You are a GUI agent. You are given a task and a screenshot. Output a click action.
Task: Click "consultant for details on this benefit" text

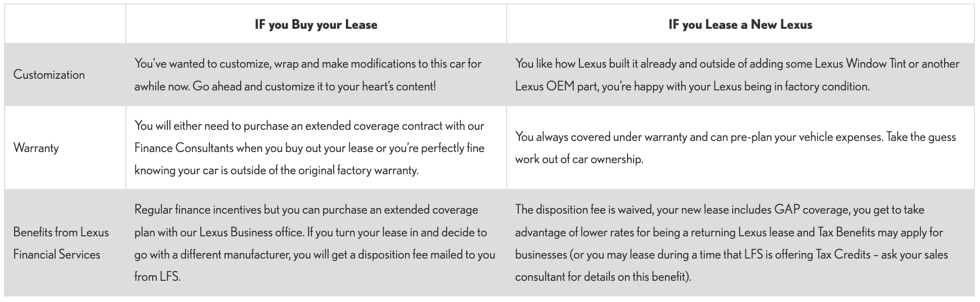click(x=602, y=277)
